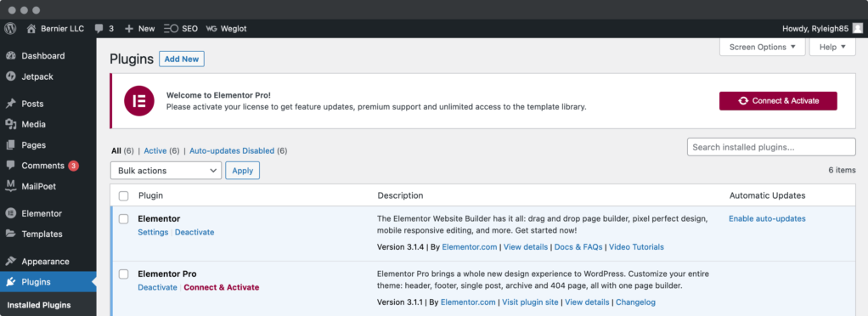Screen dimensions: 868x316
Task: Open Jetpack from the sidebar icon
Action: pos(10,77)
